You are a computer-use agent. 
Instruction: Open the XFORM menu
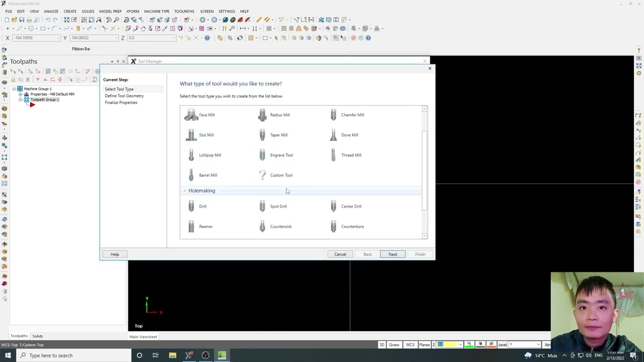(133, 11)
